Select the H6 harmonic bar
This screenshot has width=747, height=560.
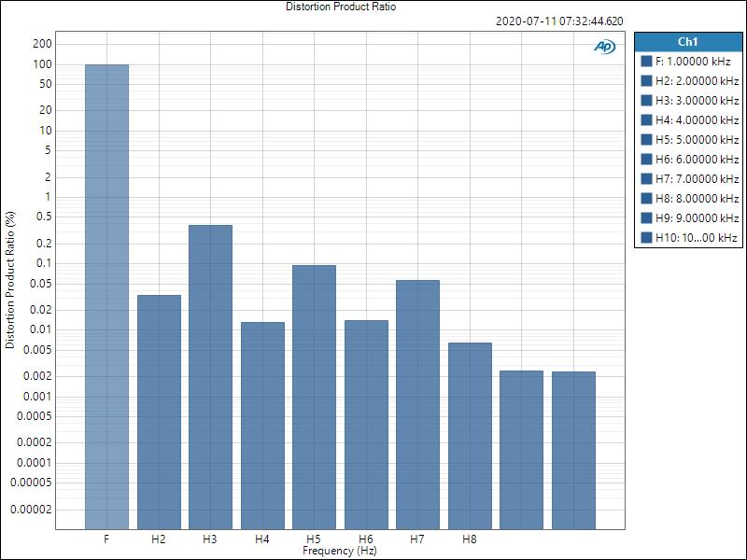pos(366,425)
